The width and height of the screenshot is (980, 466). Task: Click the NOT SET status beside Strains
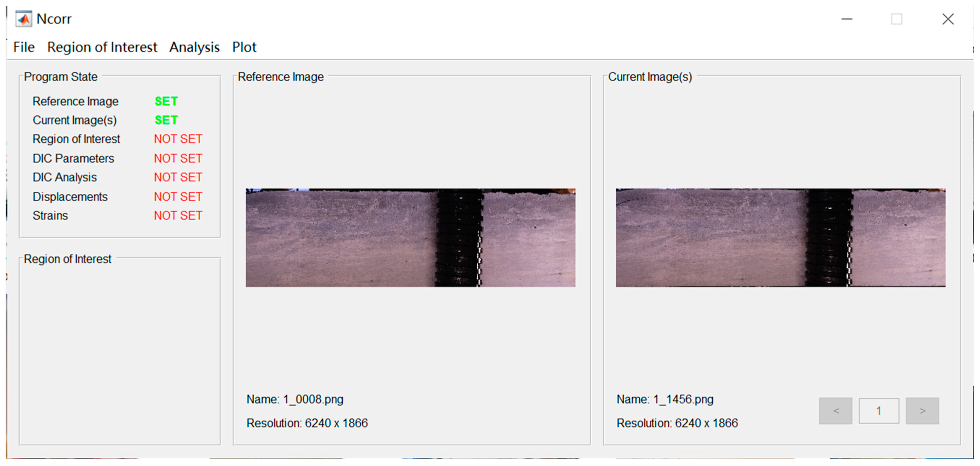[178, 216]
